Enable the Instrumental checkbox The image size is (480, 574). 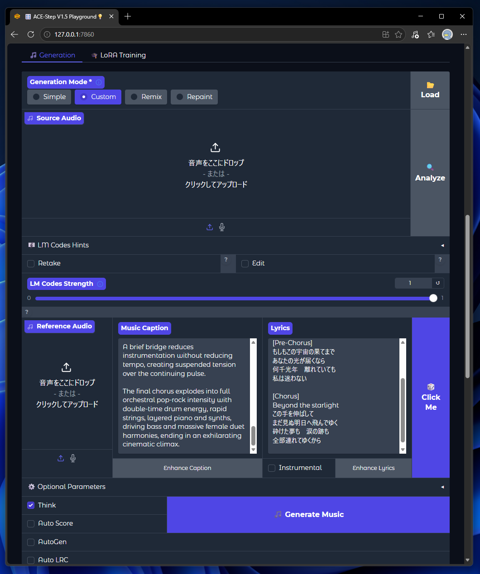pos(272,468)
